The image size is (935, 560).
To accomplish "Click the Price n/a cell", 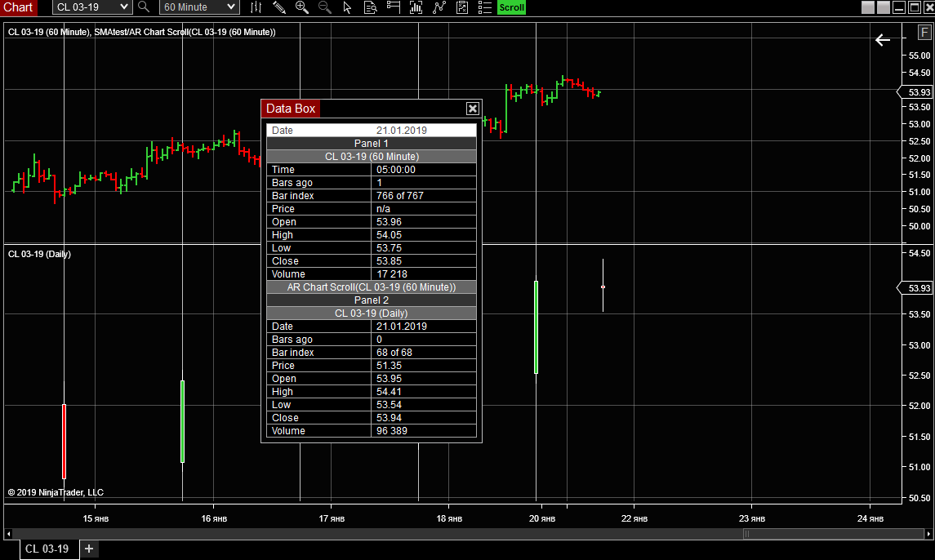I will click(423, 209).
